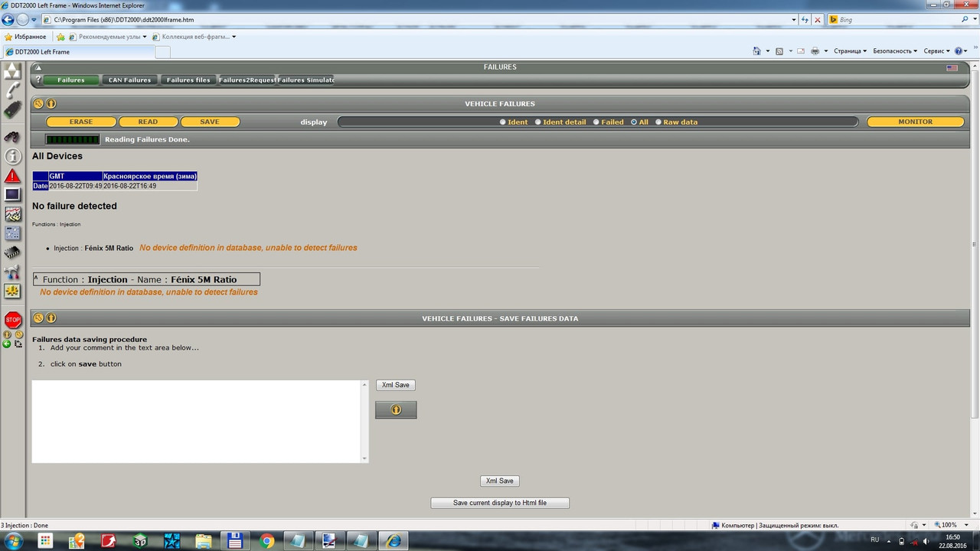The height and width of the screenshot is (551, 980).
Task: Switch to the CAN Failures tab
Action: tap(129, 80)
